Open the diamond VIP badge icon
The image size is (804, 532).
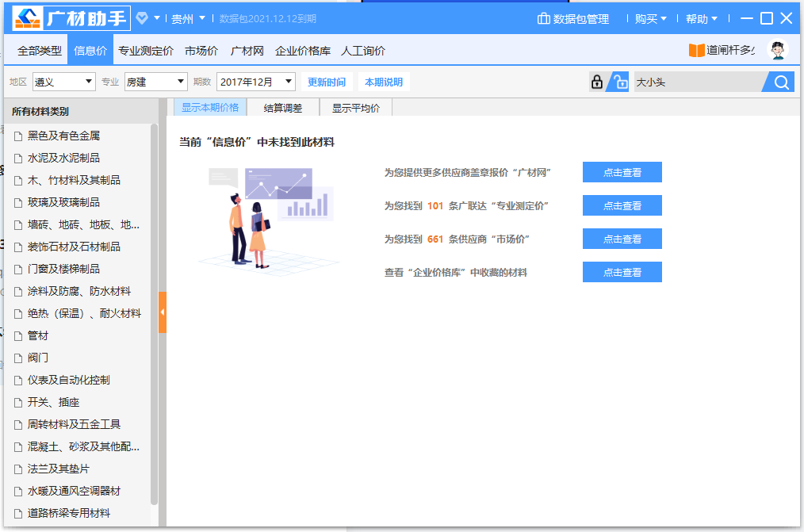(142, 18)
